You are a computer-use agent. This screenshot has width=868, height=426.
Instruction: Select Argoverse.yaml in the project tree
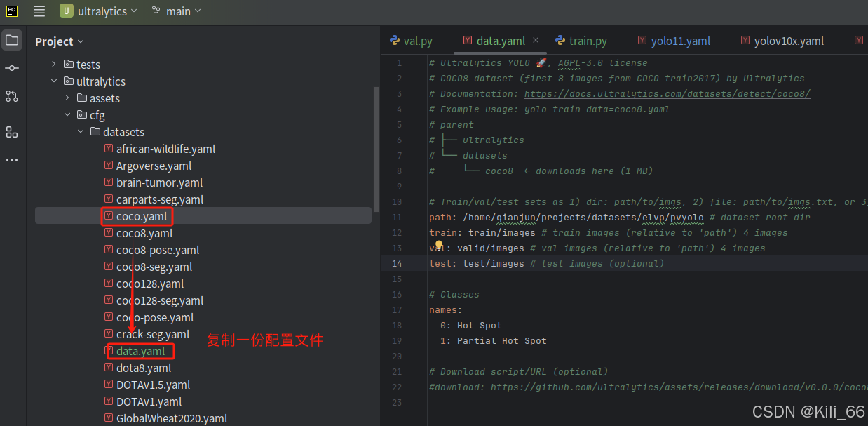pos(154,166)
